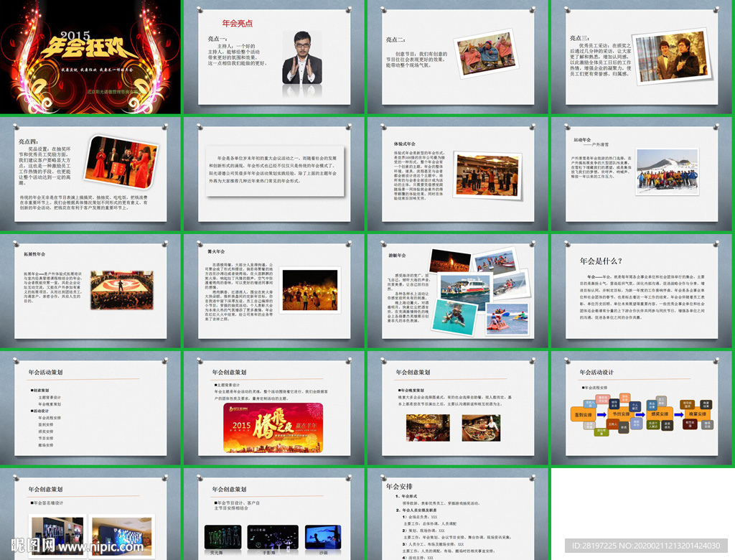
Task: Select the 游艇年会 slide thumbnail
Action: click(x=458, y=291)
